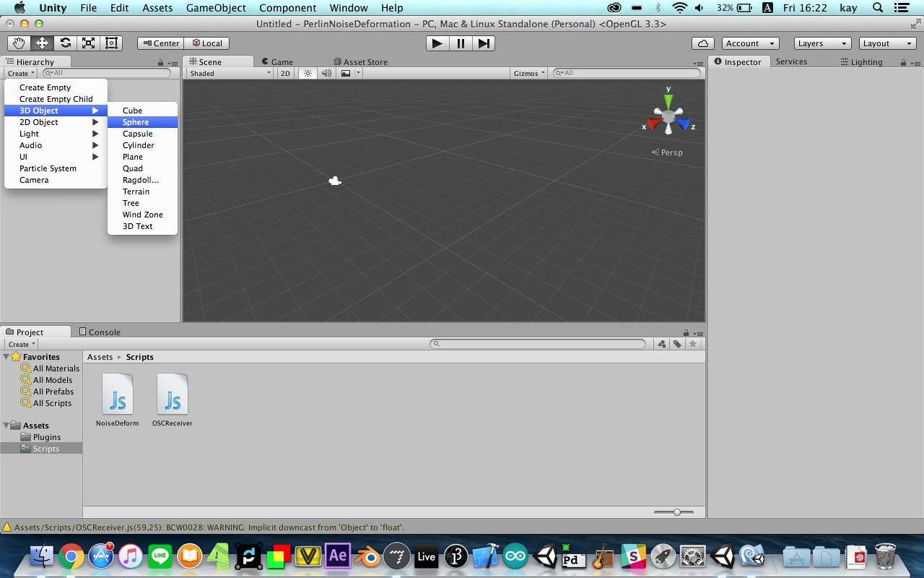Open the Cloud services icon

(702, 43)
